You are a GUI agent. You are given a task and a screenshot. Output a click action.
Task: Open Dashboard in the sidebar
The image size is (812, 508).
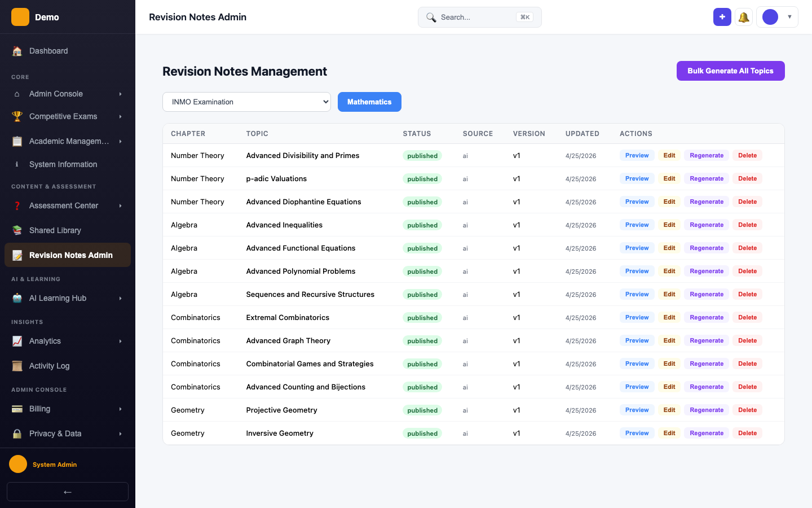(68, 51)
